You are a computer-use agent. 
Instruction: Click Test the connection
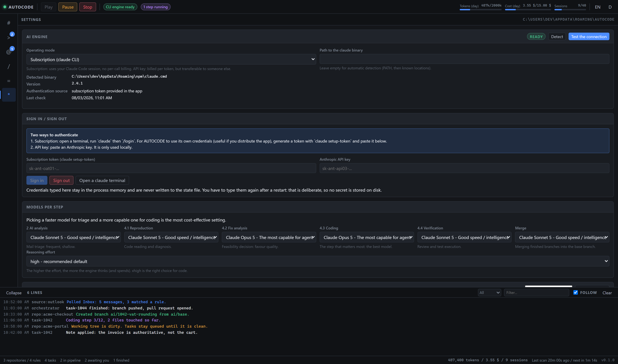tap(589, 37)
